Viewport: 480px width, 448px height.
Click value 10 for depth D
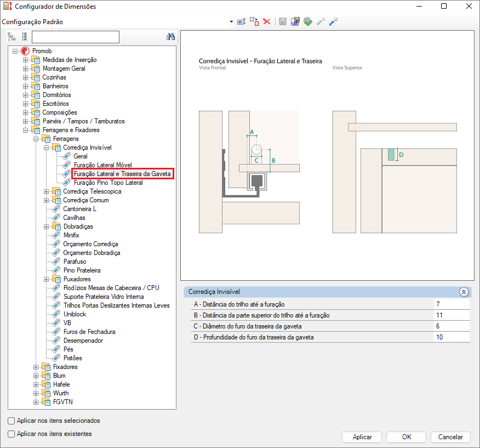[452, 337]
